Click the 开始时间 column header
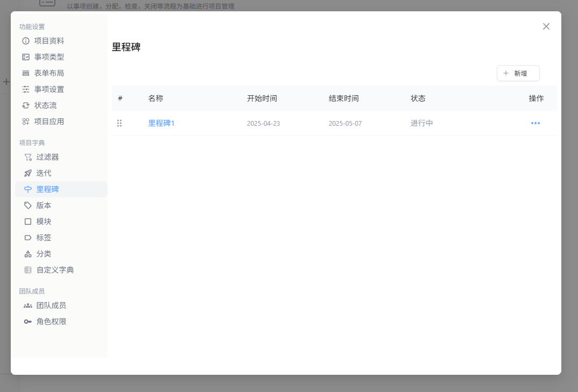Screen dimensions: 578x392 pos(262,98)
